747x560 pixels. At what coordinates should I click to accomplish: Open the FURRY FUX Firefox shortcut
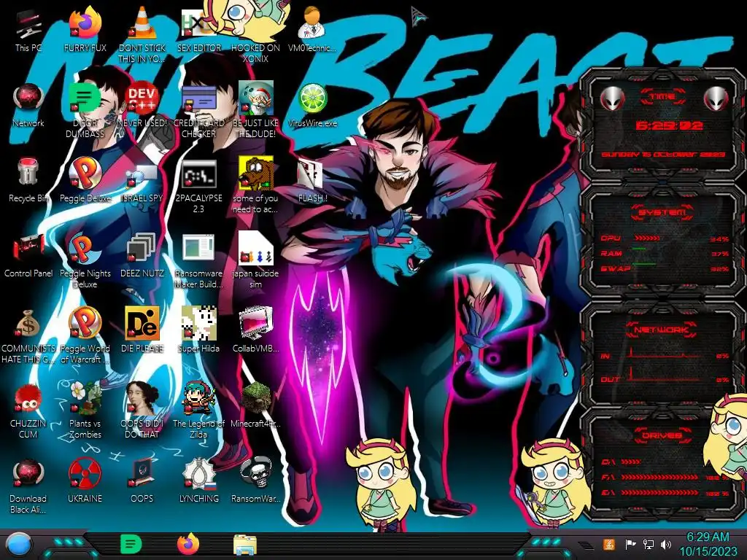(x=85, y=29)
